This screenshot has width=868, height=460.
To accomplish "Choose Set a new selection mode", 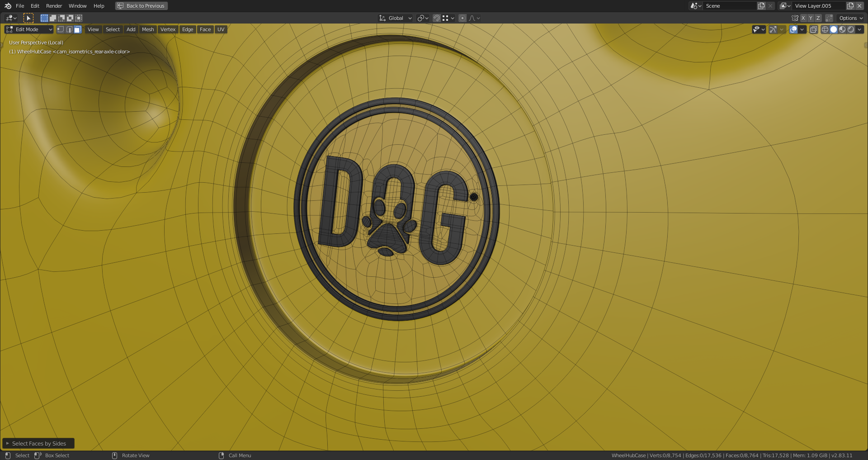I will tap(44, 18).
